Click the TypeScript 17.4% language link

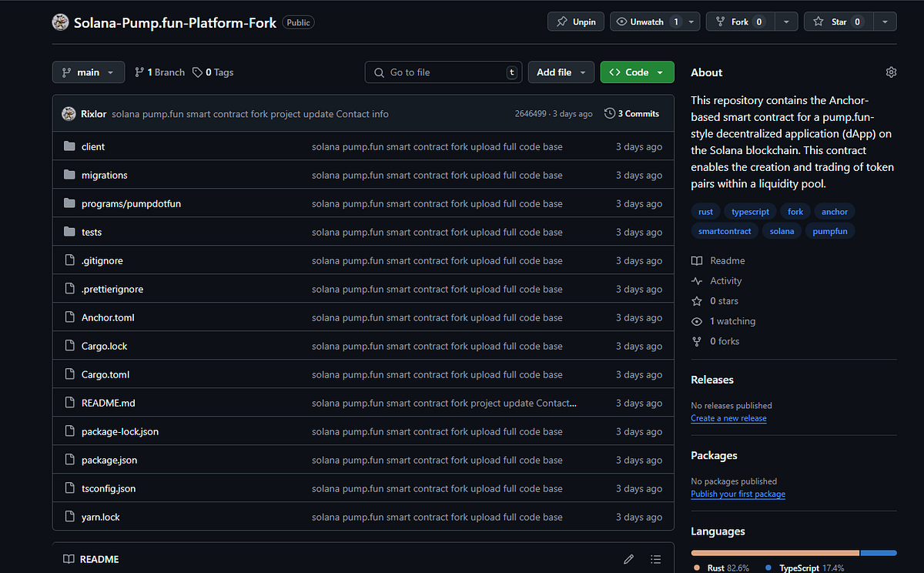pyautogui.click(x=805, y=568)
